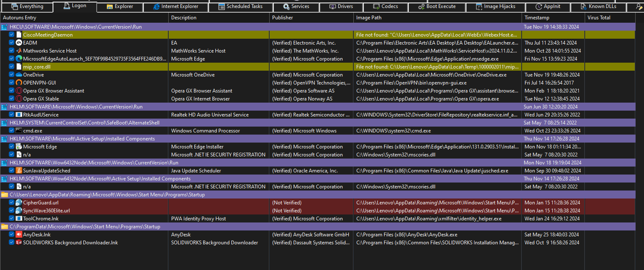Click the Microsoft Edge installer icon
644x270 pixels.
coord(19,147)
